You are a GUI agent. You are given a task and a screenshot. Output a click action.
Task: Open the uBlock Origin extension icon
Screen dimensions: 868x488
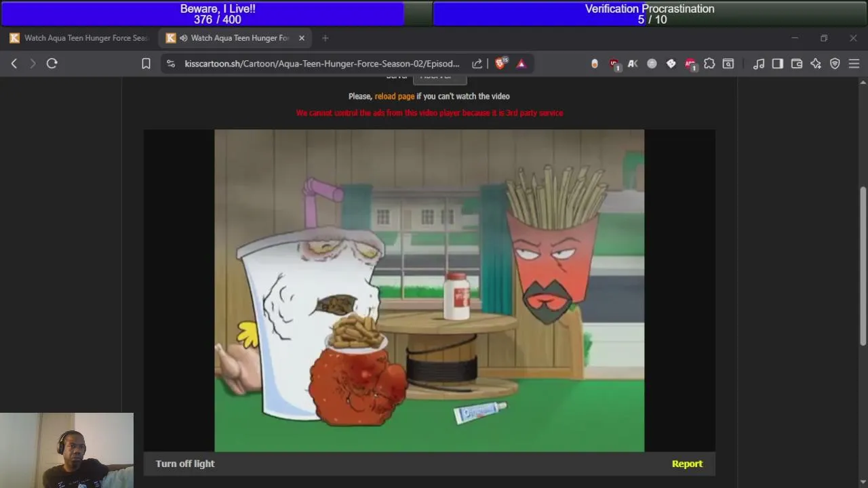[x=614, y=64]
